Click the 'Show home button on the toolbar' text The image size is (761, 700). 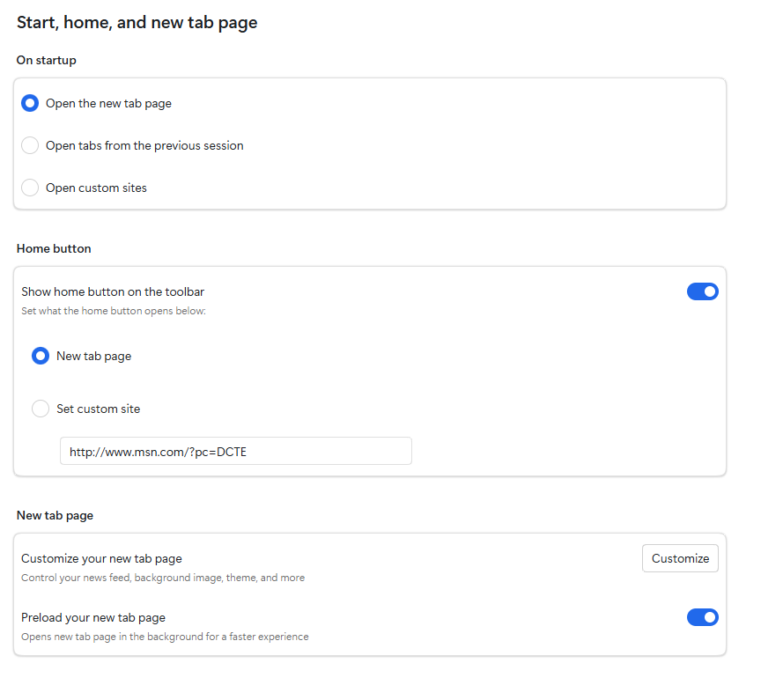tap(113, 291)
